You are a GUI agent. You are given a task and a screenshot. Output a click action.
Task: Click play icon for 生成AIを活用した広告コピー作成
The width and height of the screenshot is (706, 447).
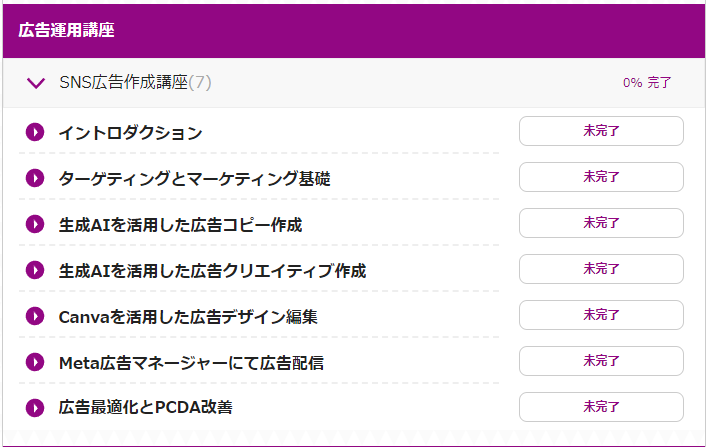coord(35,224)
